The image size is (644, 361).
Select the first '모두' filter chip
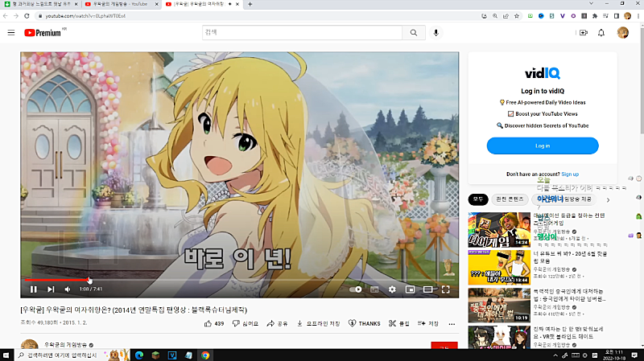tap(478, 199)
